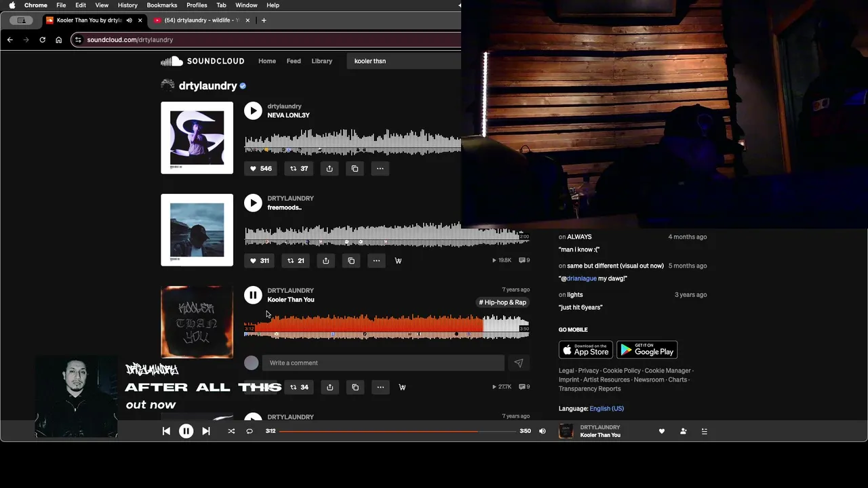Like current track in player bar
Image resolution: width=868 pixels, height=488 pixels.
662,431
